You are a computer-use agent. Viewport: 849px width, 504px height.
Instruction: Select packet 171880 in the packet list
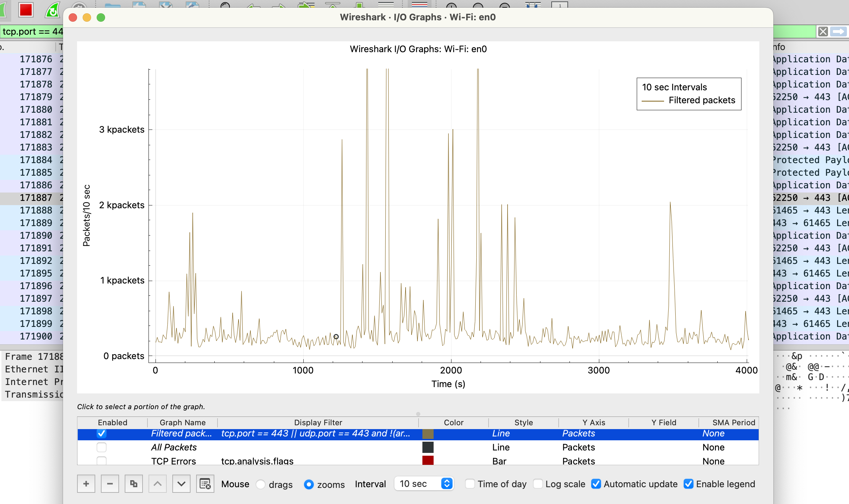point(32,110)
